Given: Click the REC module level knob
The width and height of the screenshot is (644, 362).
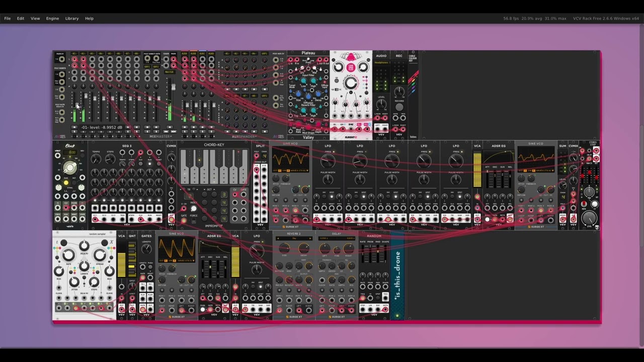Looking at the screenshot, I should click(399, 92).
